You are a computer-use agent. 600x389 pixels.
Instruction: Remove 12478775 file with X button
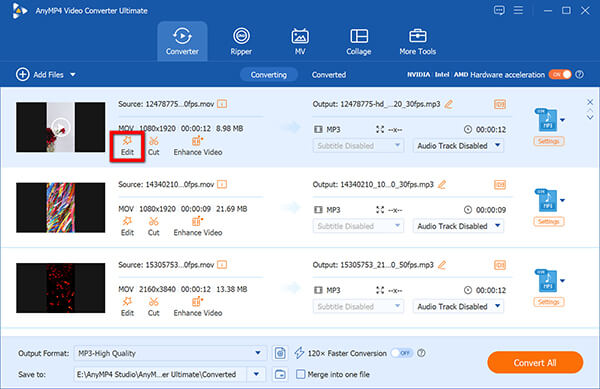590,102
